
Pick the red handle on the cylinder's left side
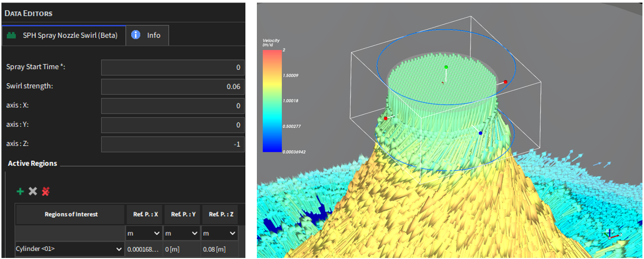pos(386,119)
